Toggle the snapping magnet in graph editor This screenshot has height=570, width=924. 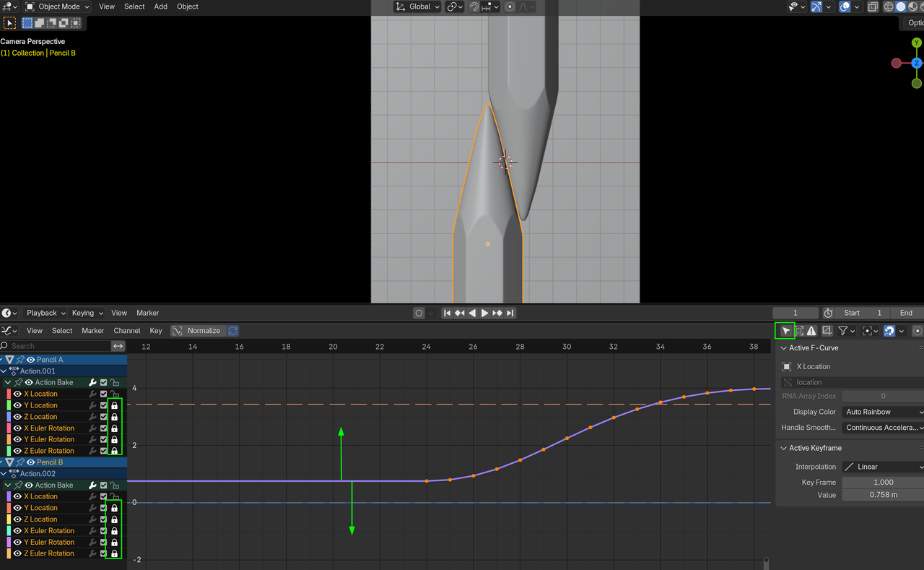pos(889,331)
